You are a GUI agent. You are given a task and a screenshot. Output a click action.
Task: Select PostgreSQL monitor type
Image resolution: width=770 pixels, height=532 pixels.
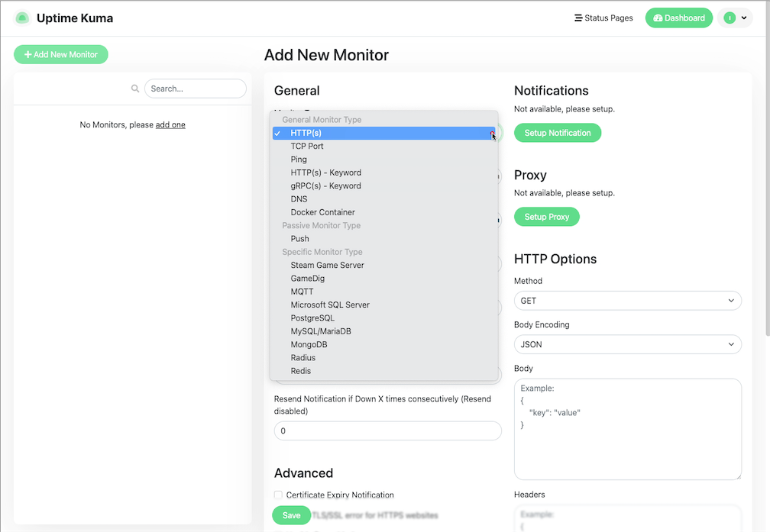coord(384,318)
